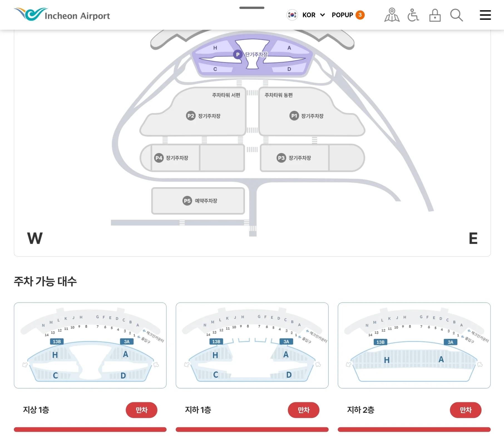Click the Incheon Airport logo
Viewport: 504px width, 437px height.
pos(62,14)
